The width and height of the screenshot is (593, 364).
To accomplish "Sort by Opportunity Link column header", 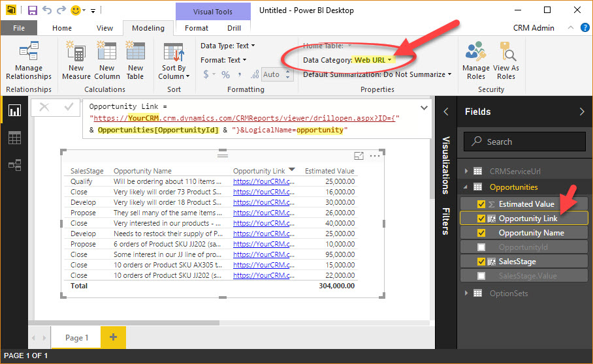I will (259, 171).
